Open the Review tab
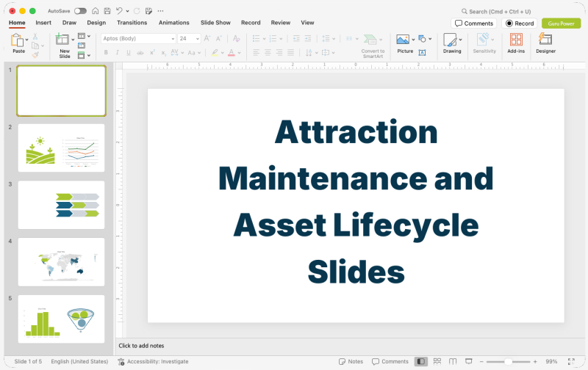Screen dimensions: 588x370 coord(281,23)
